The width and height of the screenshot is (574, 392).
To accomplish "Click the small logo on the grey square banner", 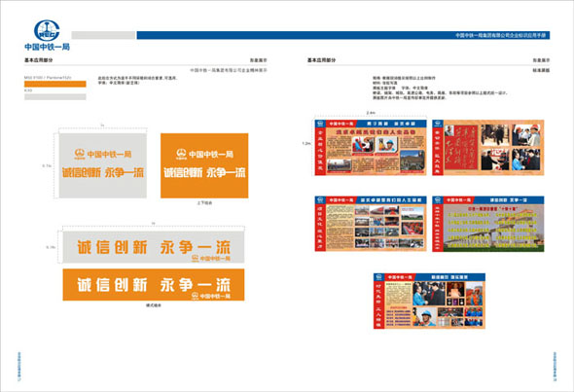I will [80, 154].
